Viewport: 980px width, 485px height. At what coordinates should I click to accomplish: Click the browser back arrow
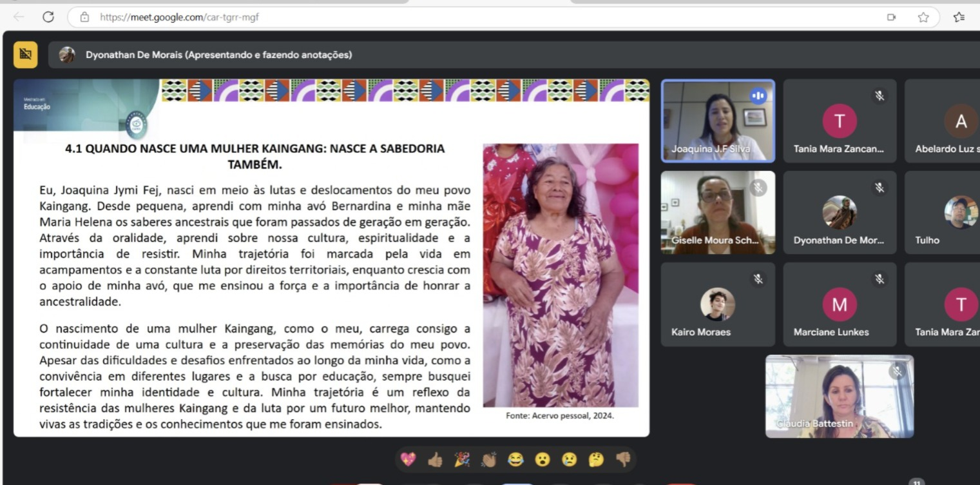point(19,17)
